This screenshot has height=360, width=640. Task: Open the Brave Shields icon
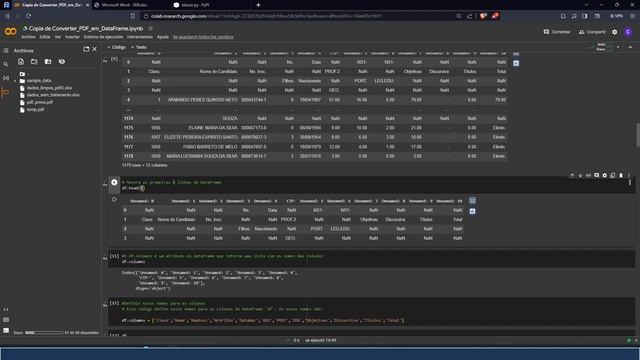tap(483, 16)
